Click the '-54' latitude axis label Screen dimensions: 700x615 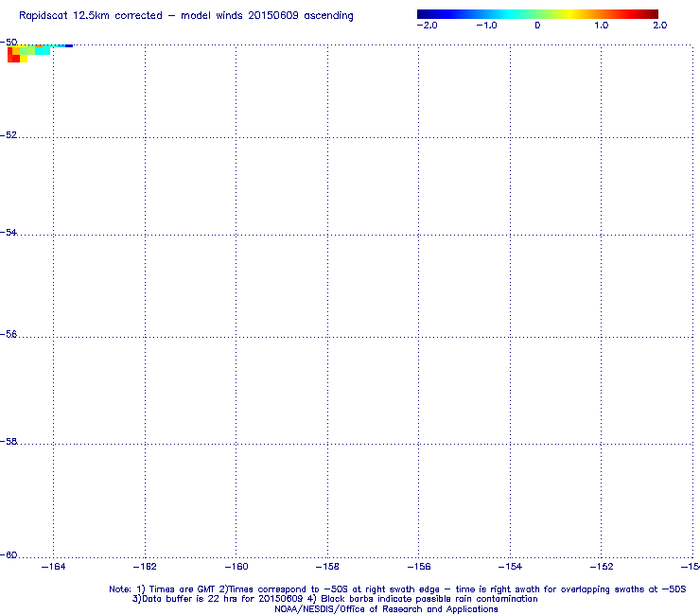pyautogui.click(x=9, y=232)
